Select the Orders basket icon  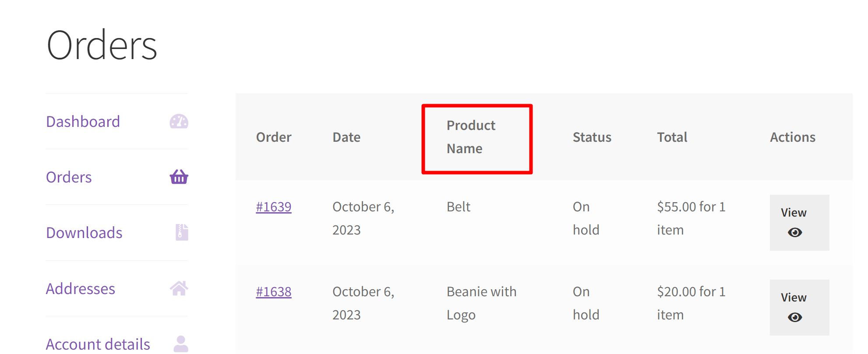[179, 177]
